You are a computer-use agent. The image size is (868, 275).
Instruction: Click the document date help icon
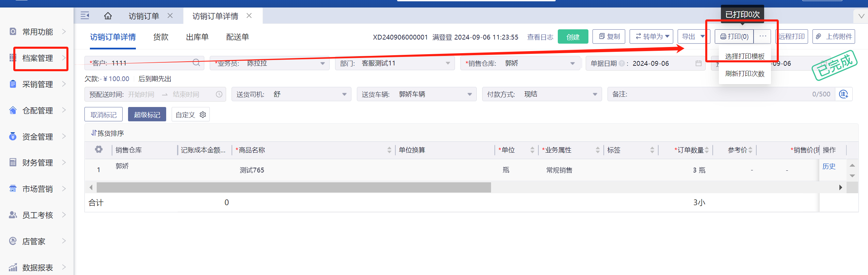(x=621, y=63)
